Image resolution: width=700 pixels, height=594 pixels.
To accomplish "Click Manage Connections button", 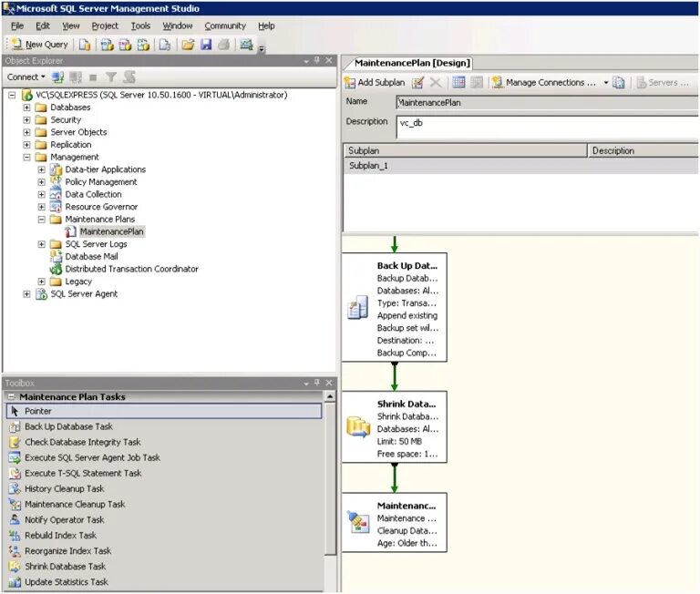I will pyautogui.click(x=544, y=83).
